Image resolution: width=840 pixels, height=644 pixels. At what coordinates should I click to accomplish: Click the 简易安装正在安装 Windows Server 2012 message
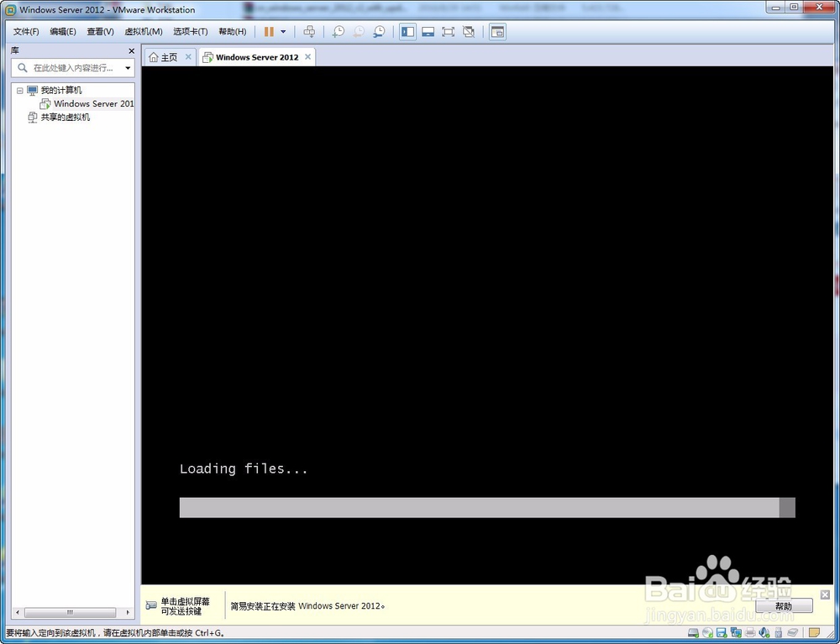pyautogui.click(x=307, y=606)
